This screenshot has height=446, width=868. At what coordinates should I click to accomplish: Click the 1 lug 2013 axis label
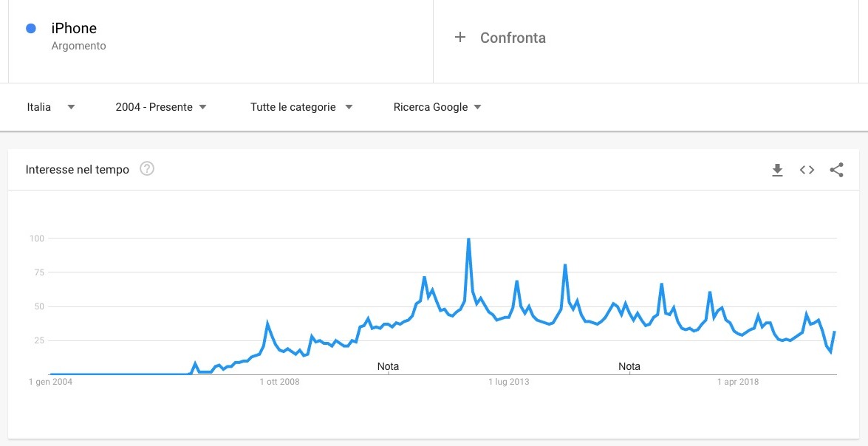pos(509,382)
